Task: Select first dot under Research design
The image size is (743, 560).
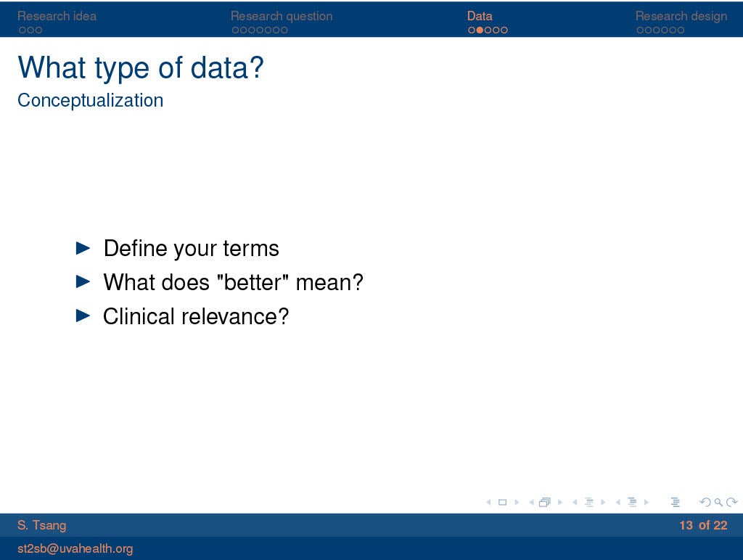Action: point(639,30)
